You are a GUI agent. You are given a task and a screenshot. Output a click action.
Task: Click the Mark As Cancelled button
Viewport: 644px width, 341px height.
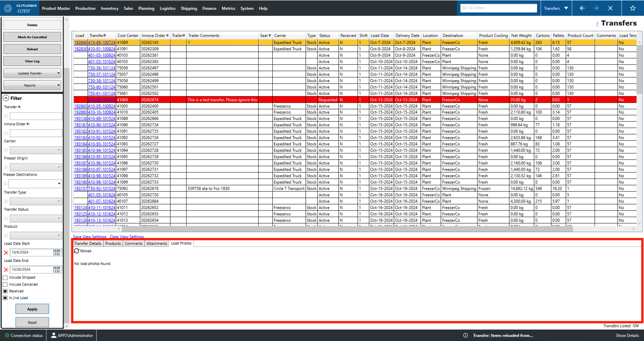[32, 37]
